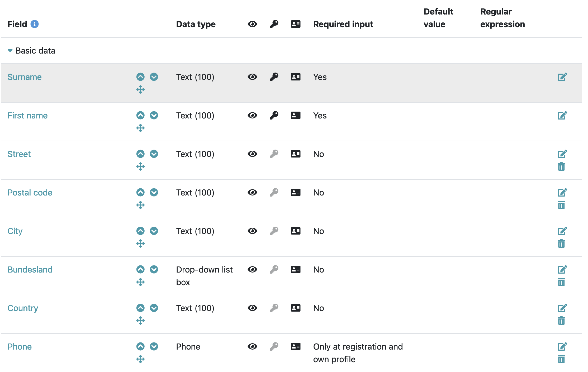Open the edit icon for Bundesland
The width and height of the screenshot is (588, 372).
tap(562, 270)
